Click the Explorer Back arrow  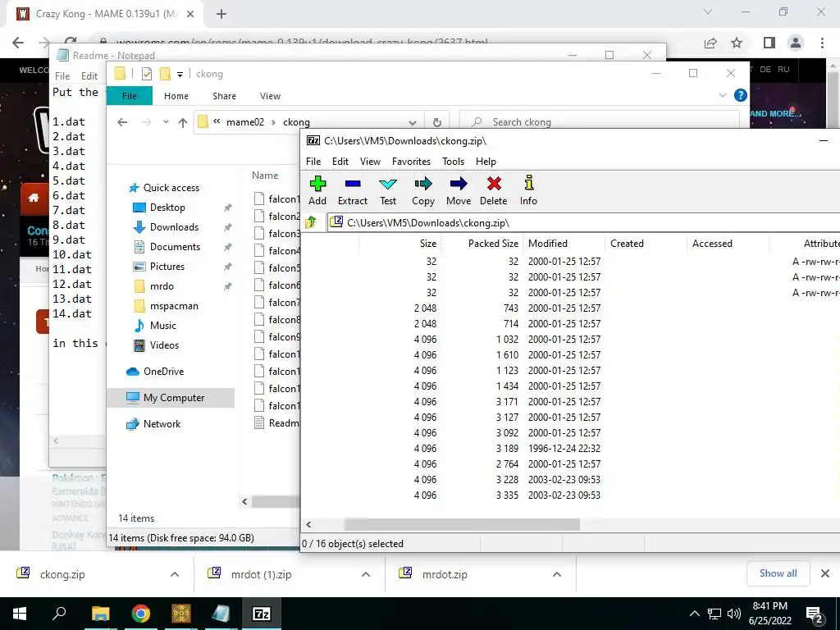coord(122,122)
